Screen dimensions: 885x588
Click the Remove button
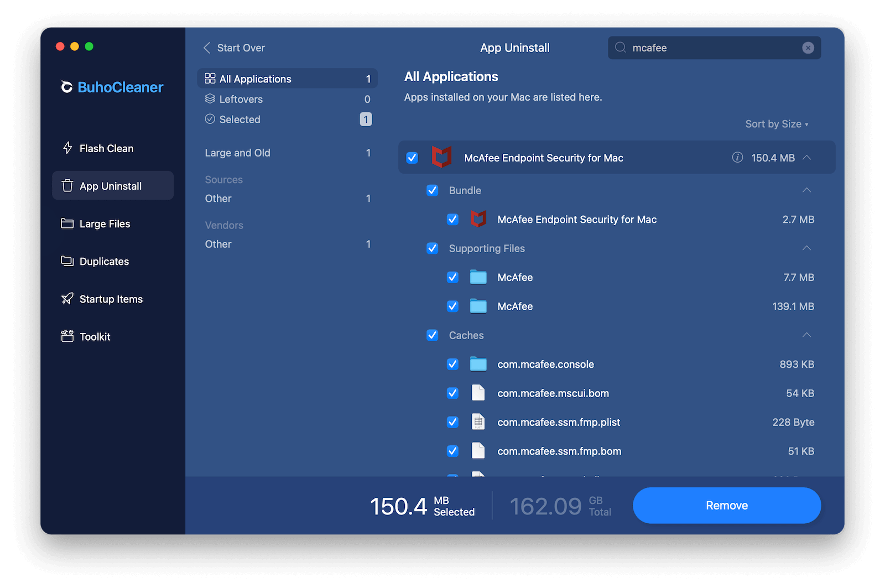726,505
